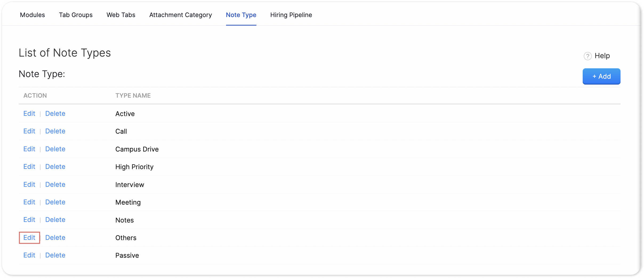Edit the Call note type
The image size is (644, 278).
[x=29, y=131]
